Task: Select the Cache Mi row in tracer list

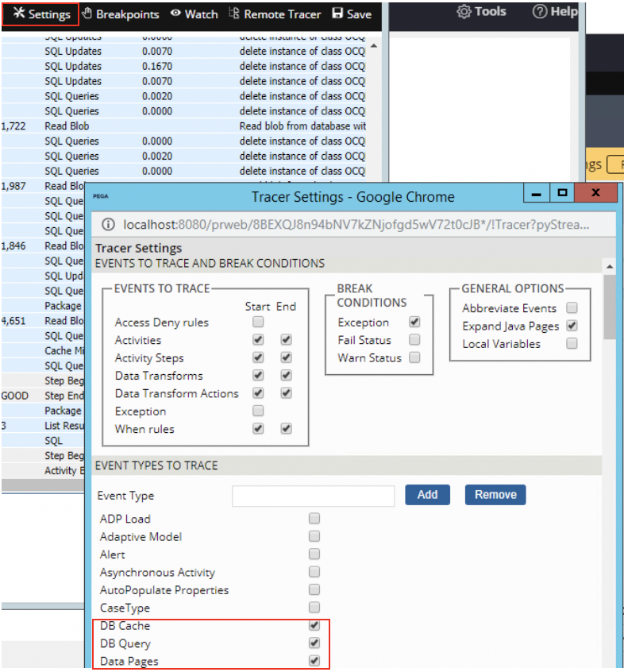Action: tap(43, 350)
